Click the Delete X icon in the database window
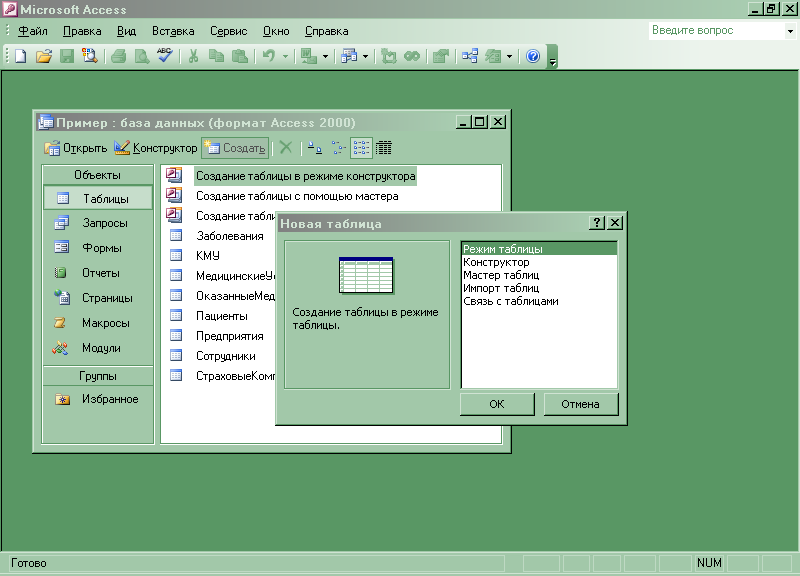The image size is (800, 576). tap(286, 148)
